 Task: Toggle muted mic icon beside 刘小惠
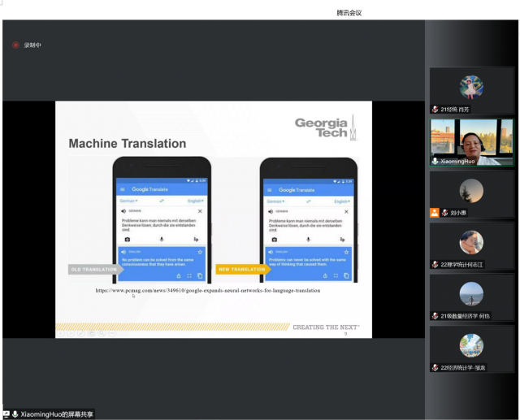point(444,213)
